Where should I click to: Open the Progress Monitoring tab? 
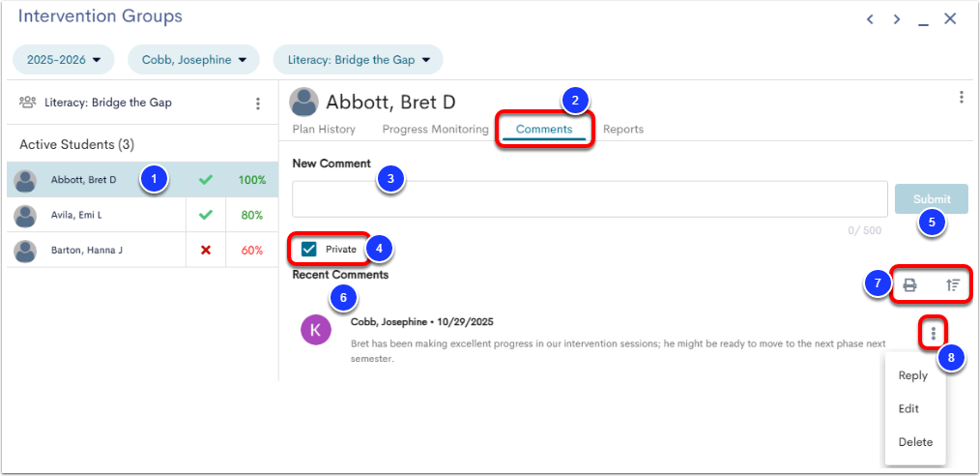click(435, 130)
